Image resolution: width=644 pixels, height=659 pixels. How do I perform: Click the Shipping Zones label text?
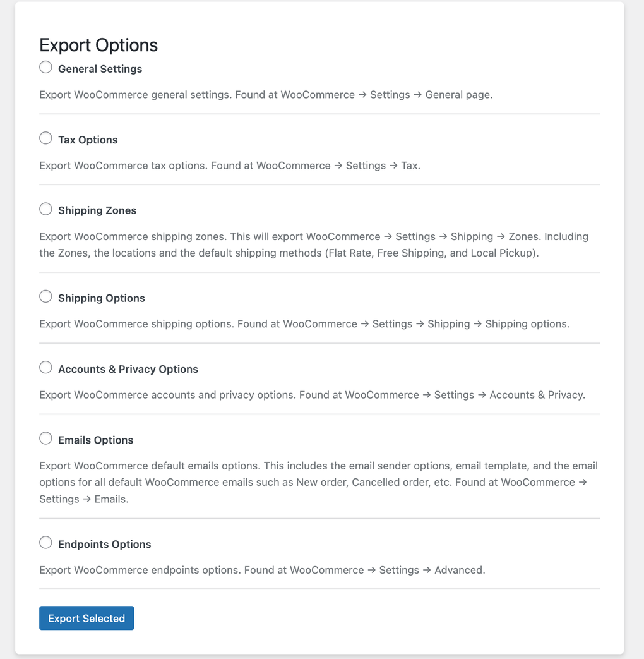(x=97, y=210)
